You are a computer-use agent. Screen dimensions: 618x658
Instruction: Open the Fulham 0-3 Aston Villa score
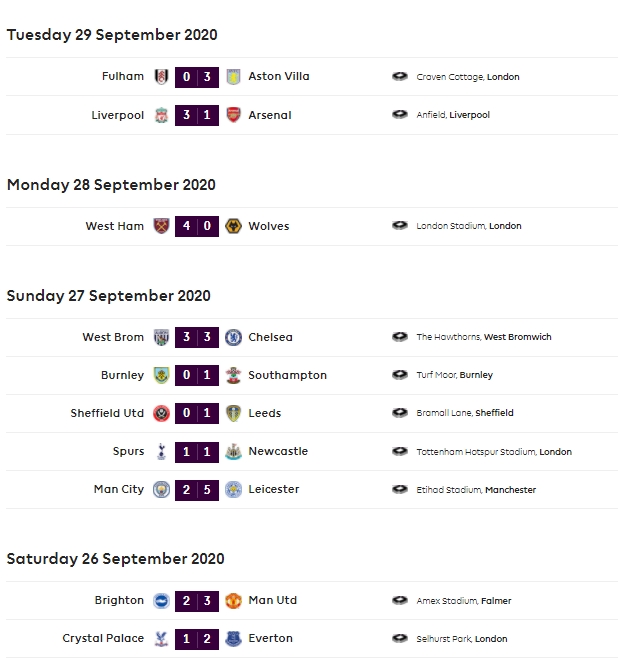pyautogui.click(x=197, y=77)
